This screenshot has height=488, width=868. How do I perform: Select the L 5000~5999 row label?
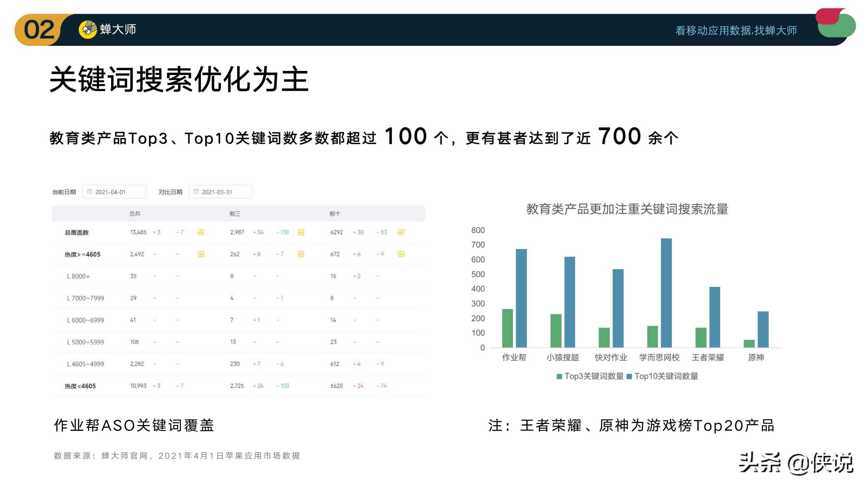point(86,342)
